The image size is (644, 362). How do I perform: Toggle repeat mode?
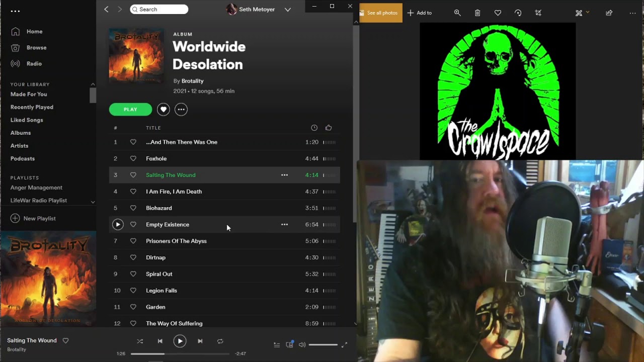pyautogui.click(x=220, y=341)
